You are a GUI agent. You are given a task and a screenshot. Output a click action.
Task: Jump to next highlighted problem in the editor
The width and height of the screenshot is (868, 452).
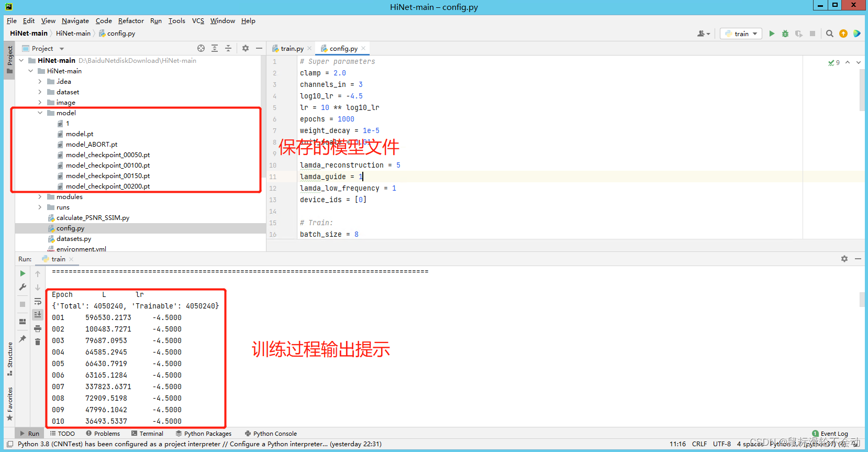pos(859,62)
